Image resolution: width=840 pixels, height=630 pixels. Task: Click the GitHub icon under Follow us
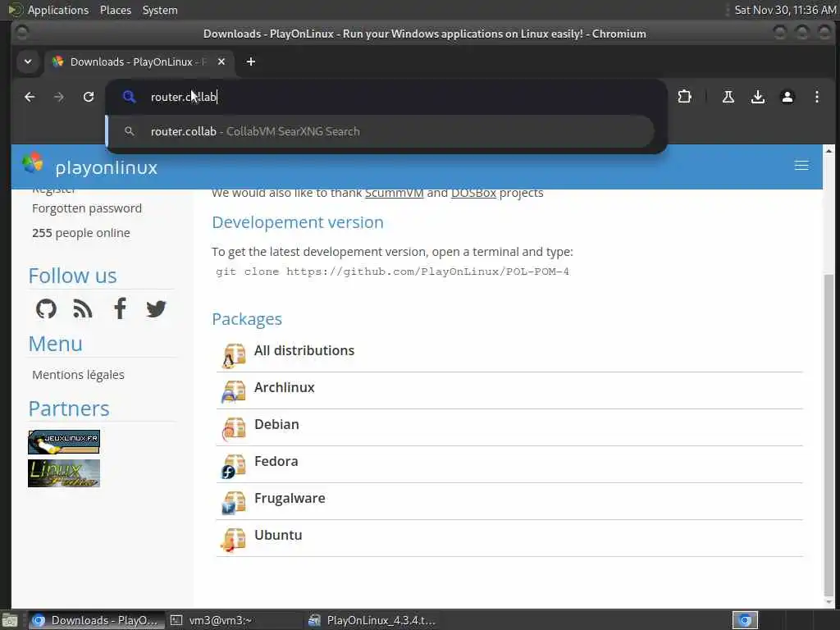(47, 308)
